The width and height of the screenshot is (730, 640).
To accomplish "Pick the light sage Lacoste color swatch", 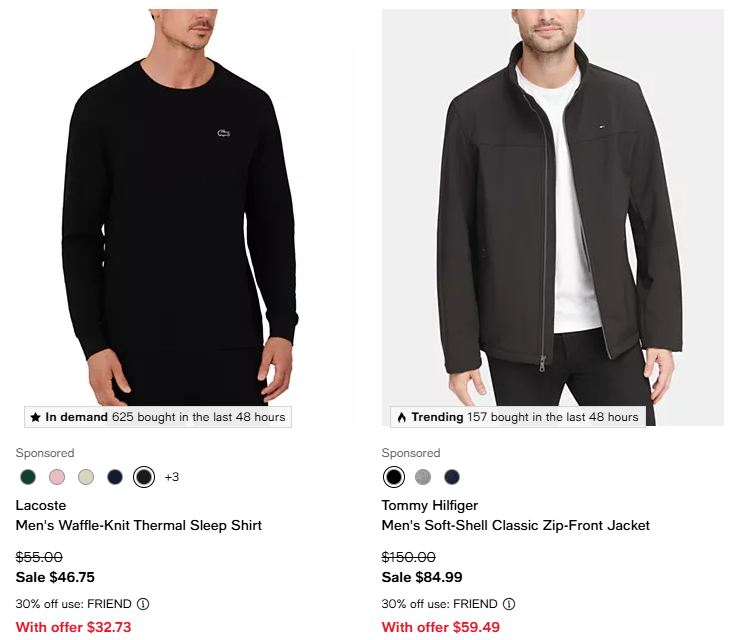I will [x=86, y=477].
